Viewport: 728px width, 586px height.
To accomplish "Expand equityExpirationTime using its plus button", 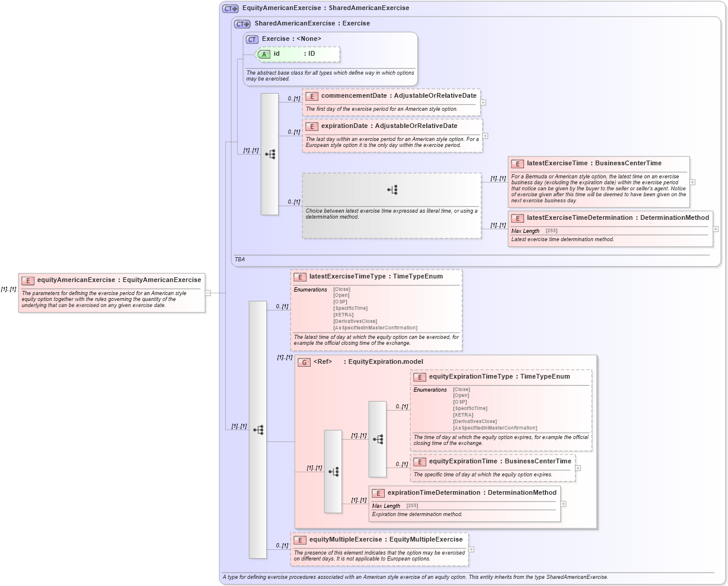I will pos(577,467).
